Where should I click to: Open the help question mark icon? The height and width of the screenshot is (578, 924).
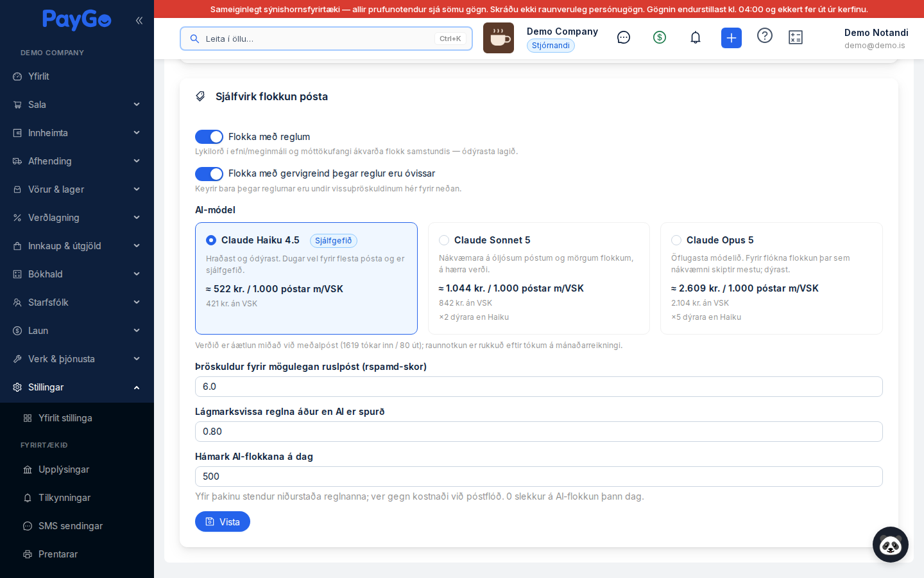[765, 35]
